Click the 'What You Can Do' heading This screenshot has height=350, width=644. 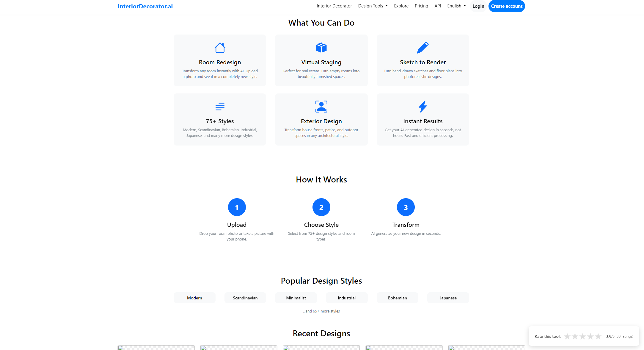[x=321, y=23]
